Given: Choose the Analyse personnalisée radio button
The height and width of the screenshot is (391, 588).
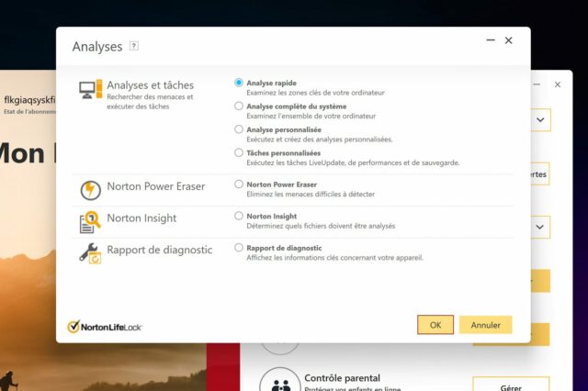Looking at the screenshot, I should 239,129.
